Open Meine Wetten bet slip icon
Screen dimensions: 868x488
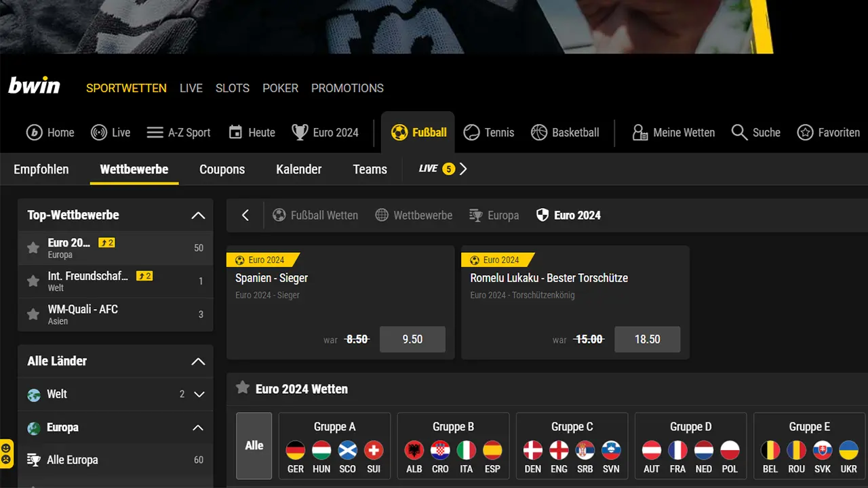(640, 133)
